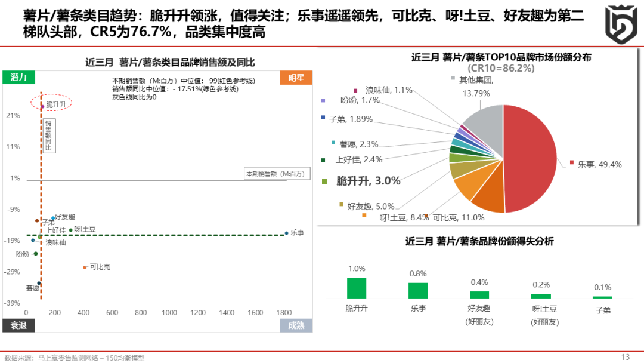Click the 浪味仙 label in scatter chart

pyautogui.click(x=55, y=242)
